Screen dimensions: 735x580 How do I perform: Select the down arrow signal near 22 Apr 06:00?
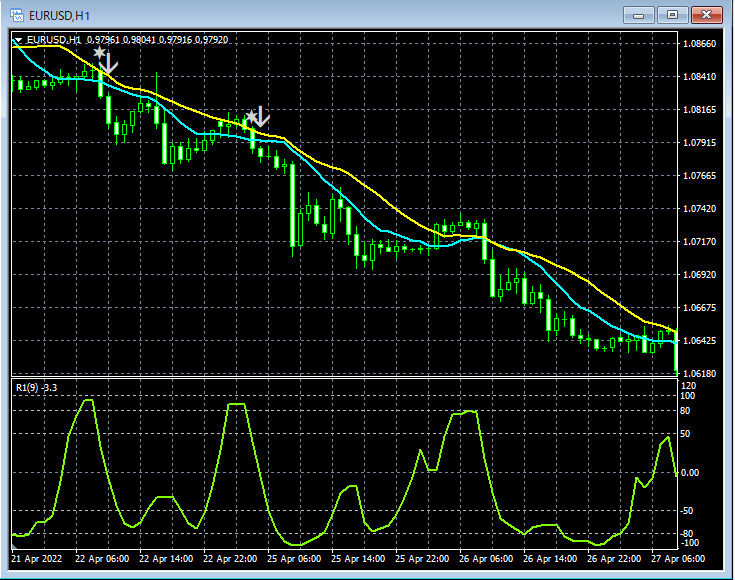109,63
